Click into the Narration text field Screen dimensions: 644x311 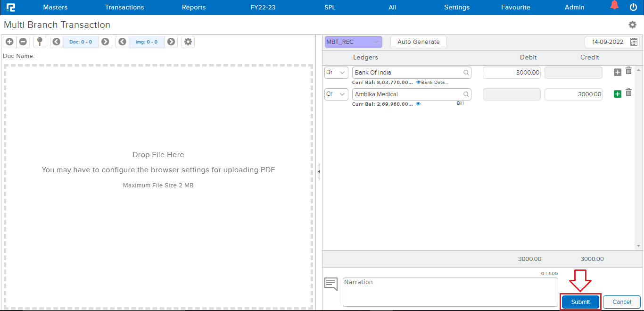click(x=450, y=292)
